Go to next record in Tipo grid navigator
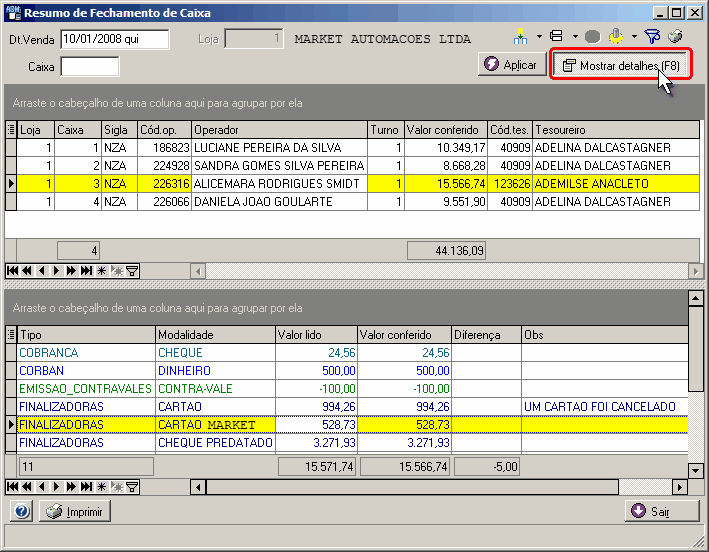This screenshot has width=709, height=552. [57, 487]
